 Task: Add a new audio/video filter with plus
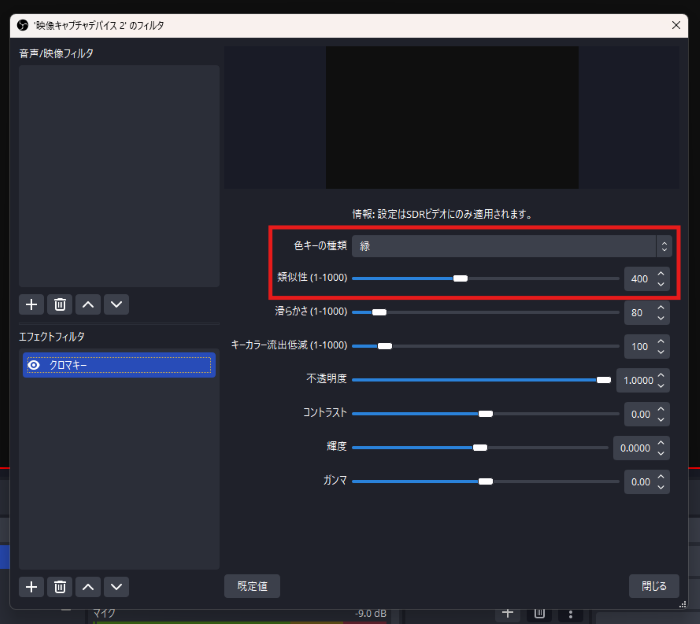(31, 304)
